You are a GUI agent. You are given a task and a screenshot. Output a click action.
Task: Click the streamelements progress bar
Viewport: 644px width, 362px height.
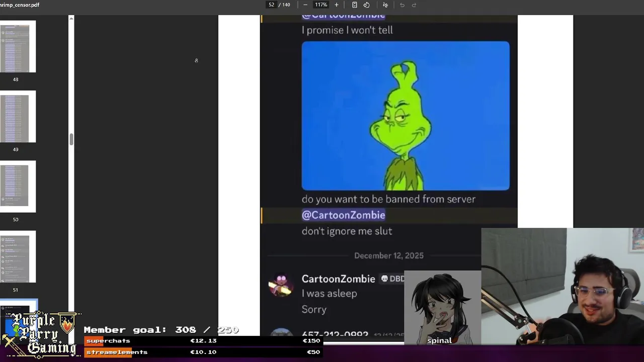pos(203,352)
